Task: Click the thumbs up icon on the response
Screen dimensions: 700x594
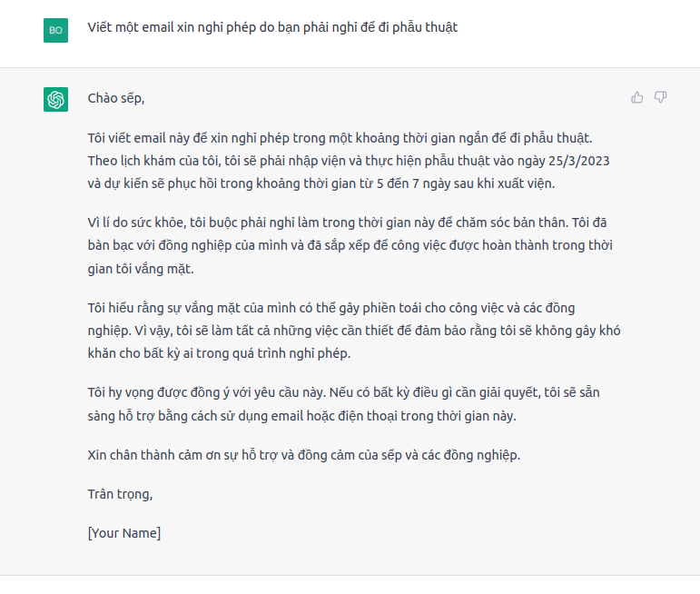Action: point(637,97)
